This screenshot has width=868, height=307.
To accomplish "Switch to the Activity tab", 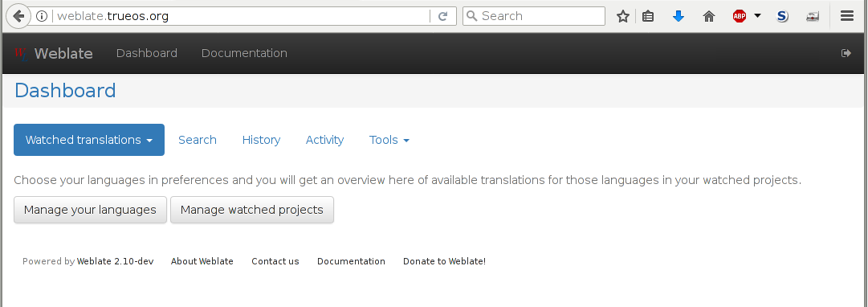I will click(325, 140).
